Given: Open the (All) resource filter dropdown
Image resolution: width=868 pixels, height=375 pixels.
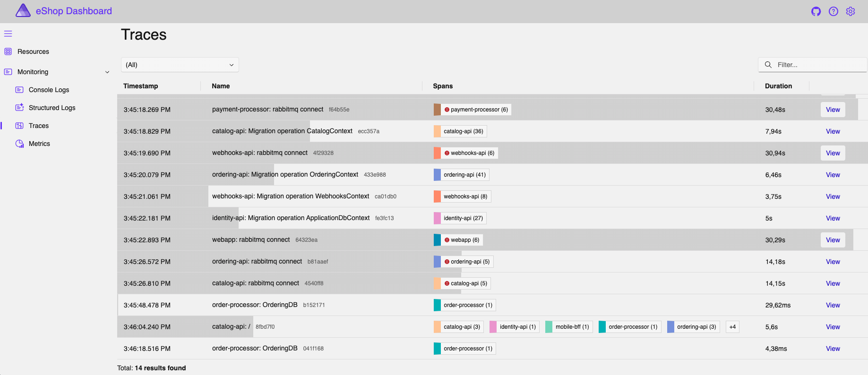Looking at the screenshot, I should (180, 65).
